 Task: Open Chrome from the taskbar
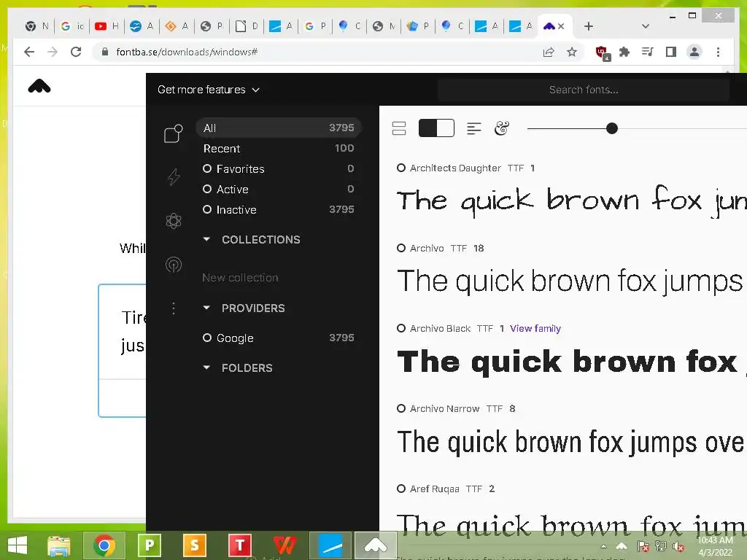pyautogui.click(x=104, y=545)
